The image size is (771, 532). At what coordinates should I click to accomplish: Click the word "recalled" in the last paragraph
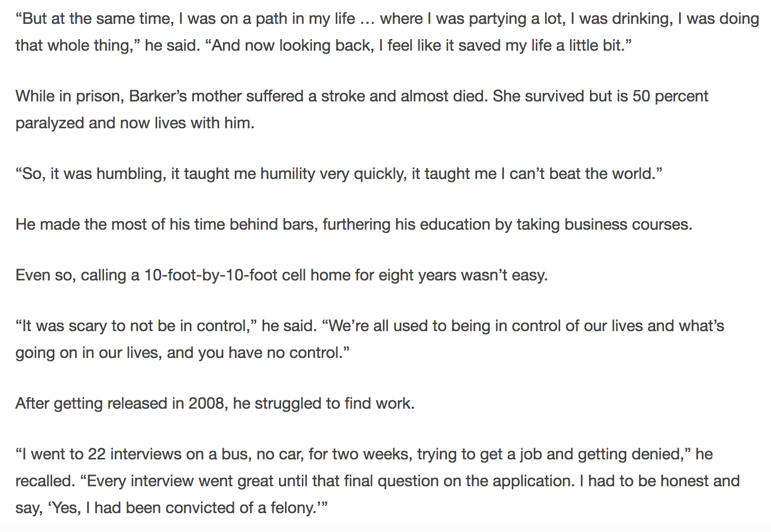click(45, 481)
